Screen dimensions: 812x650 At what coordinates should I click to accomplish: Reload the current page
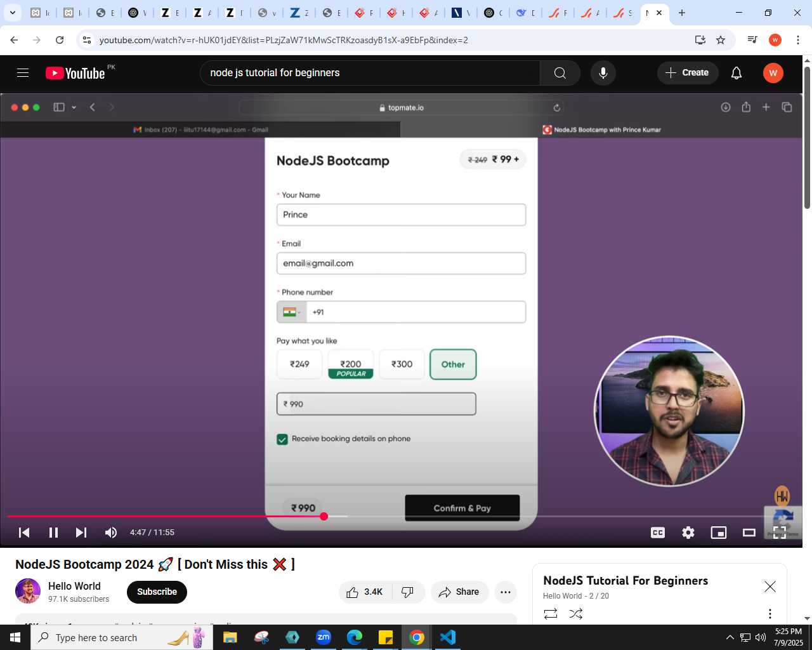coord(60,40)
